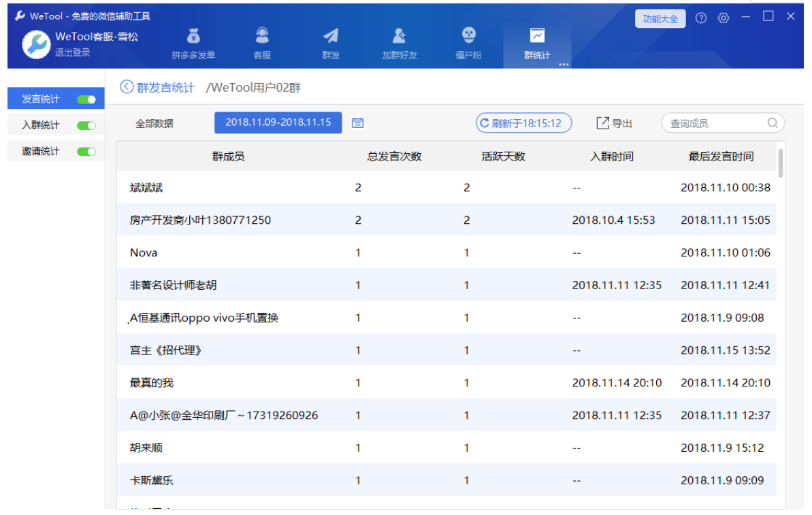The height and width of the screenshot is (515, 812).
Task: Click WeTool客服-雪松 account name
Action: click(97, 37)
